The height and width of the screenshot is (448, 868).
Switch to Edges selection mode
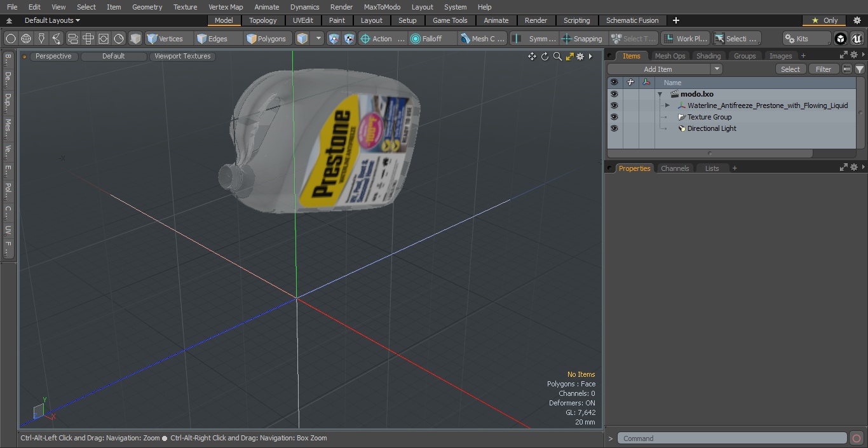(219, 39)
